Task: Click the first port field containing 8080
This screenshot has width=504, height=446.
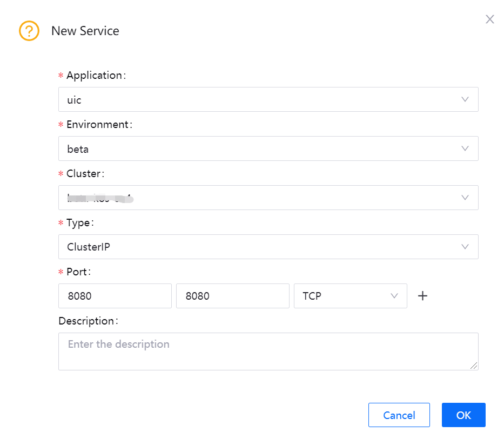Action: click(115, 296)
